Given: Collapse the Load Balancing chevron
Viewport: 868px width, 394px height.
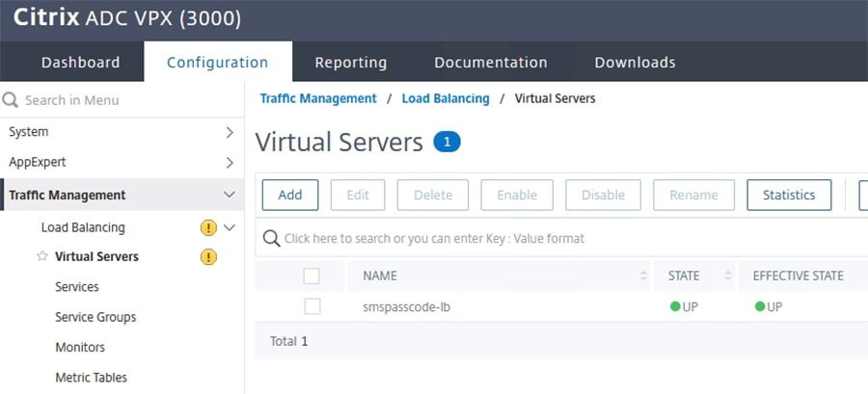Looking at the screenshot, I should point(230,227).
